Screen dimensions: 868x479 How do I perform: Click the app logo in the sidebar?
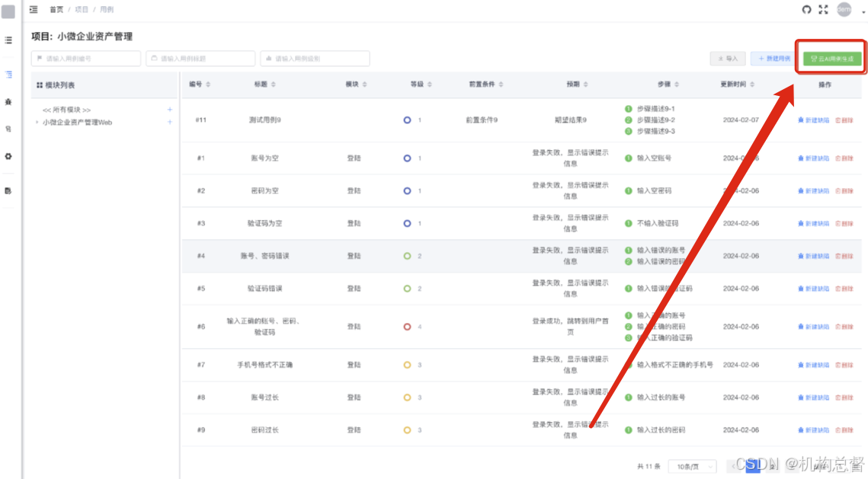[8, 11]
